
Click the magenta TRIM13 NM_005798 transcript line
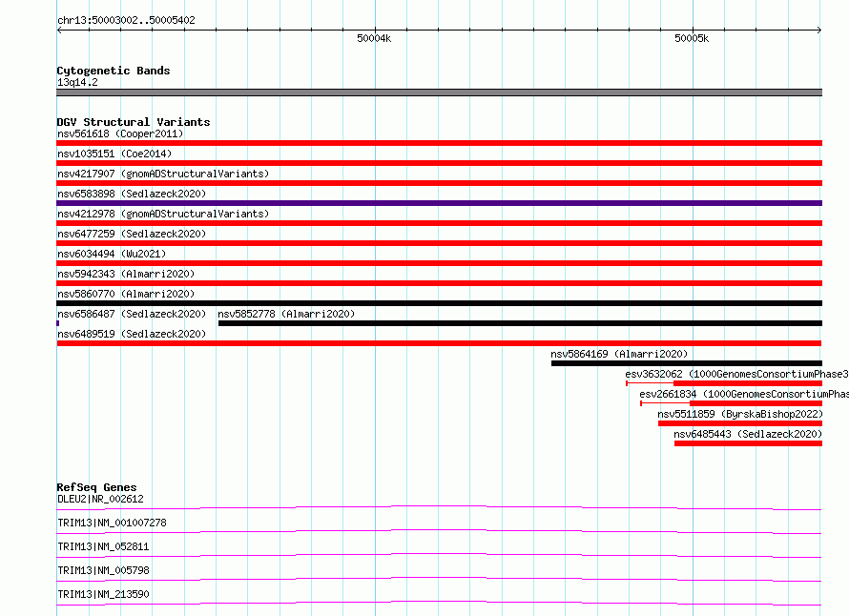click(x=439, y=579)
